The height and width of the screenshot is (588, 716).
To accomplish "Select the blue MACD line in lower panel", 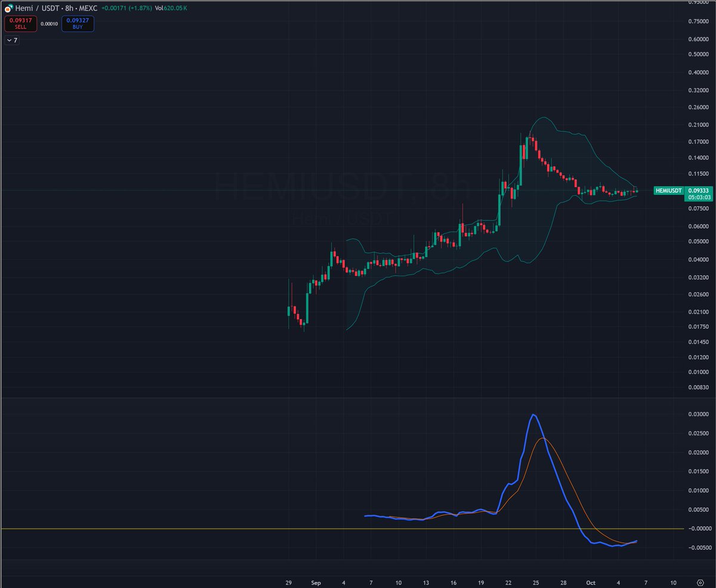I will pos(533,416).
